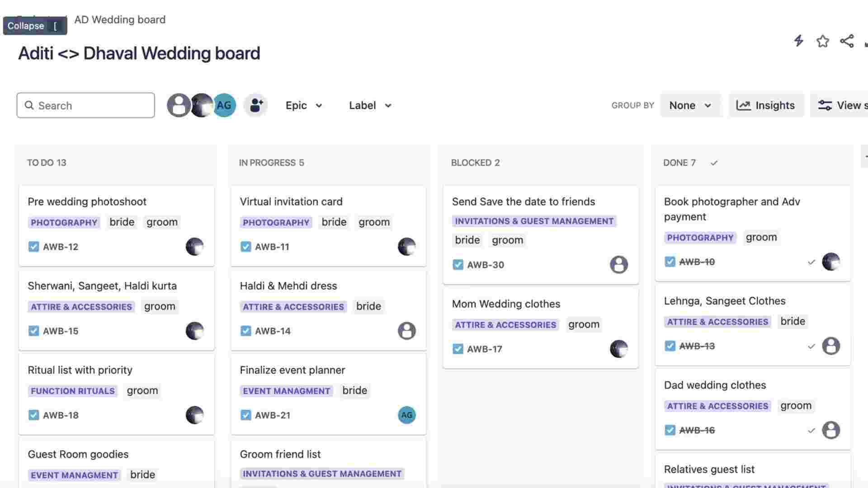Open issue AWB-17 key link
The width and height of the screenshot is (868, 488).
coord(485,349)
